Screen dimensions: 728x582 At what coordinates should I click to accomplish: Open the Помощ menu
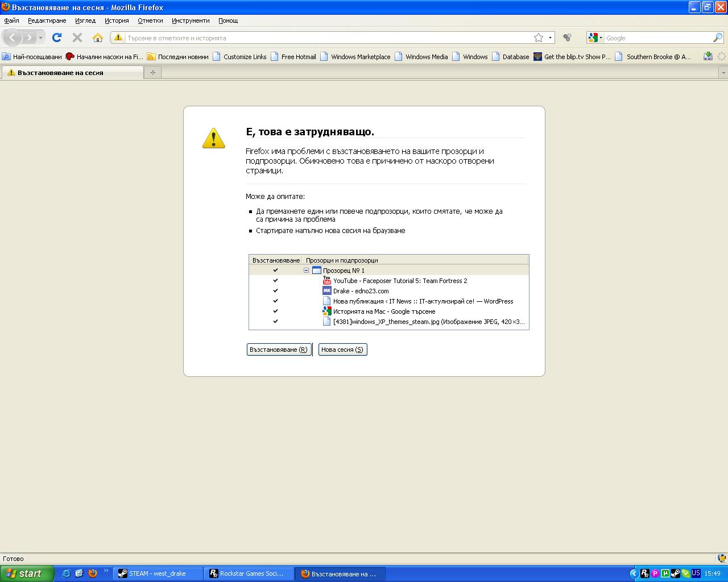[228, 20]
